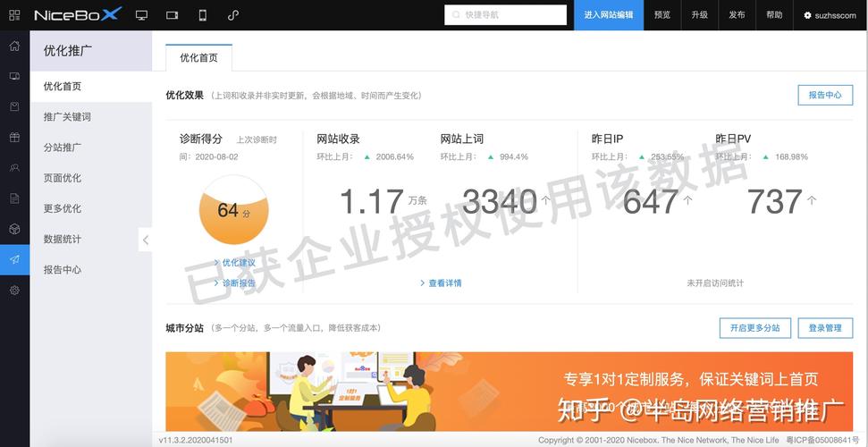Click the home icon in left sidebar
This screenshot has width=868, height=447.
[14, 46]
